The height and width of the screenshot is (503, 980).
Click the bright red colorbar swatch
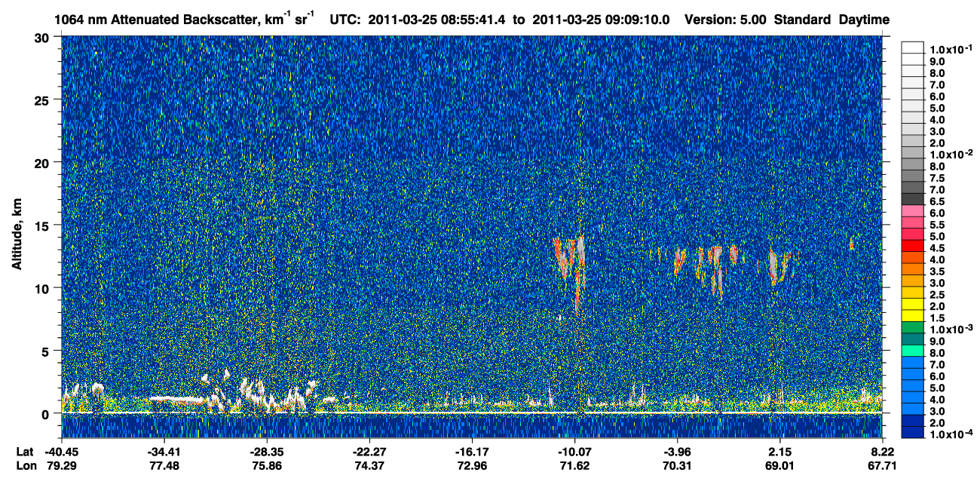pos(912,247)
